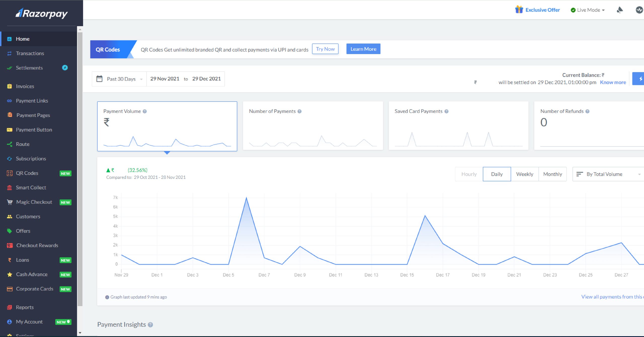Switch the graph to Hourly view
Screen dimensions: 644x337
pyautogui.click(x=469, y=174)
